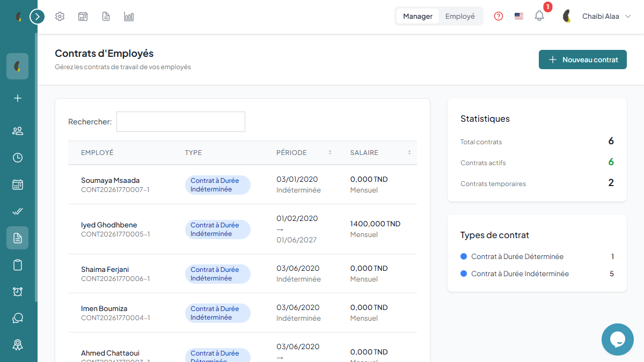Open the settings gear in top bar
644x362 pixels.
pos(60,17)
